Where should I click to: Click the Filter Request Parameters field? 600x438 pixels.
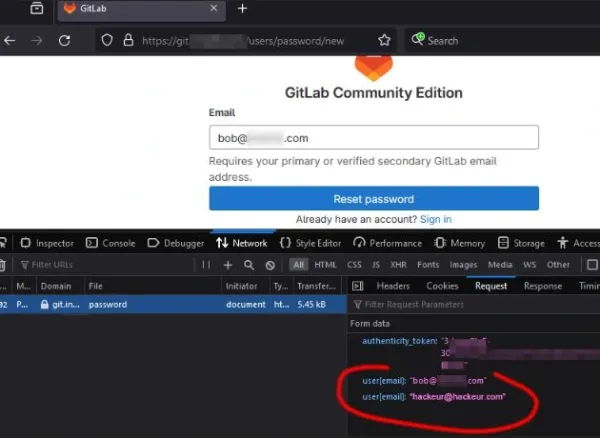tap(474, 304)
